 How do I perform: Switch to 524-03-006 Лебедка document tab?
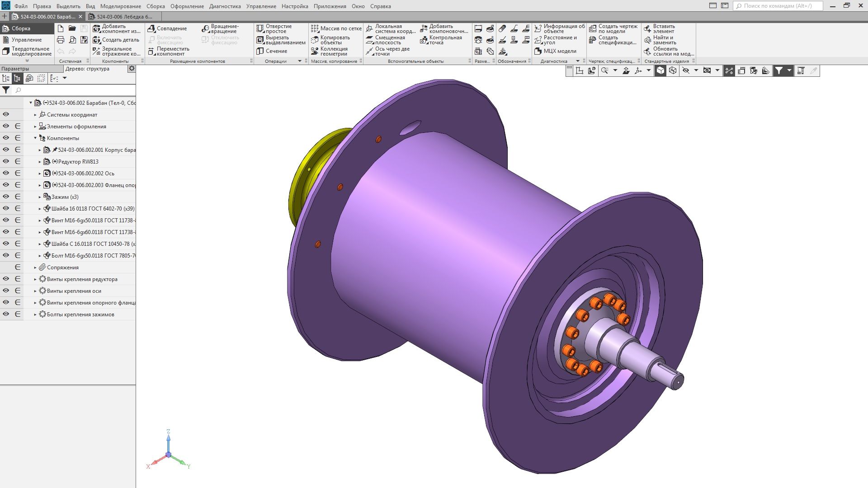tap(124, 17)
